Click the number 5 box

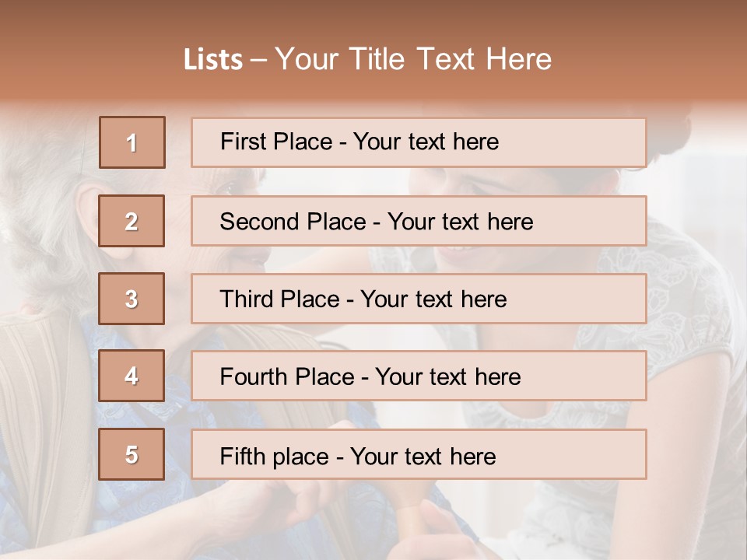tap(132, 454)
